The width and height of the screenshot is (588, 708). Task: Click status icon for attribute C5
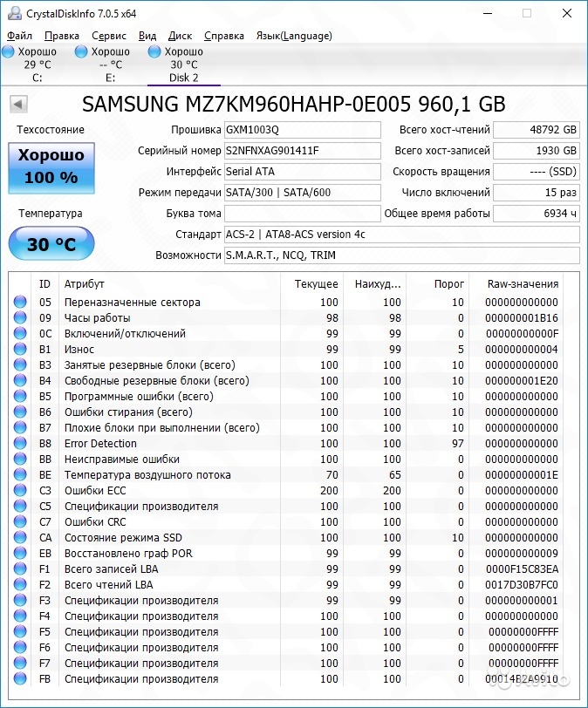(20, 506)
